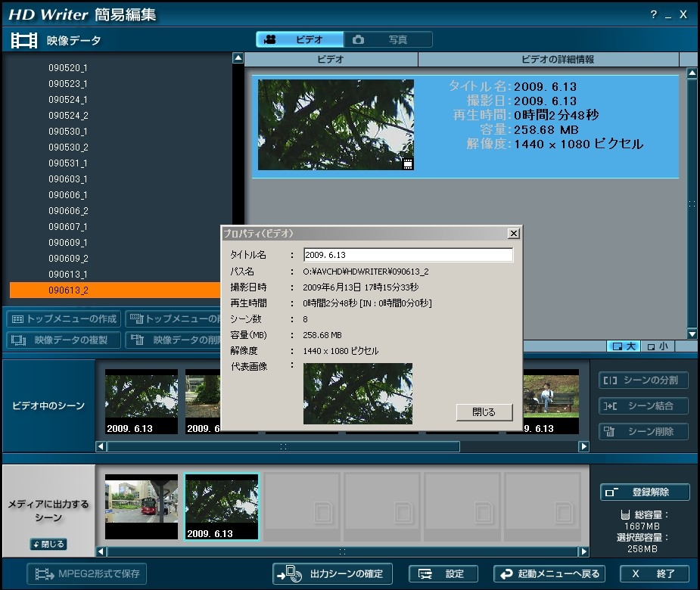Select the 2009. 6.13 output scene thumbnail
This screenshot has width=700, height=590.
pos(222,507)
